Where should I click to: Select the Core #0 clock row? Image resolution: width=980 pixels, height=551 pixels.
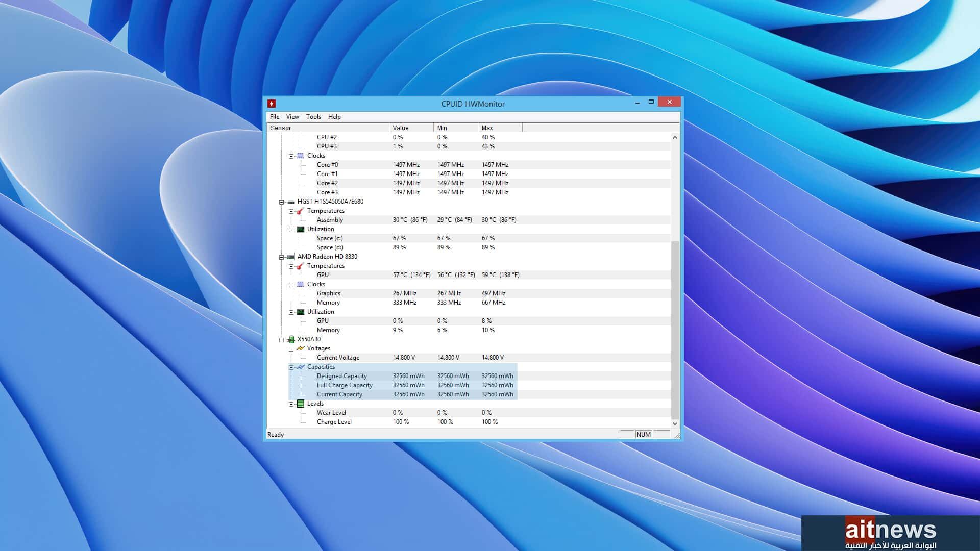(x=493, y=165)
